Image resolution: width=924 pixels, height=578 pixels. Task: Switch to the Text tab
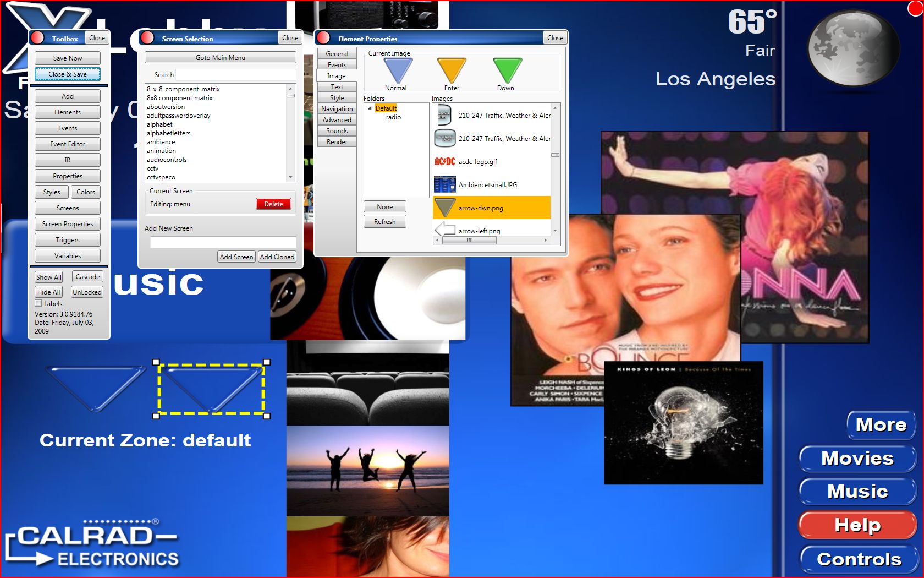(337, 87)
